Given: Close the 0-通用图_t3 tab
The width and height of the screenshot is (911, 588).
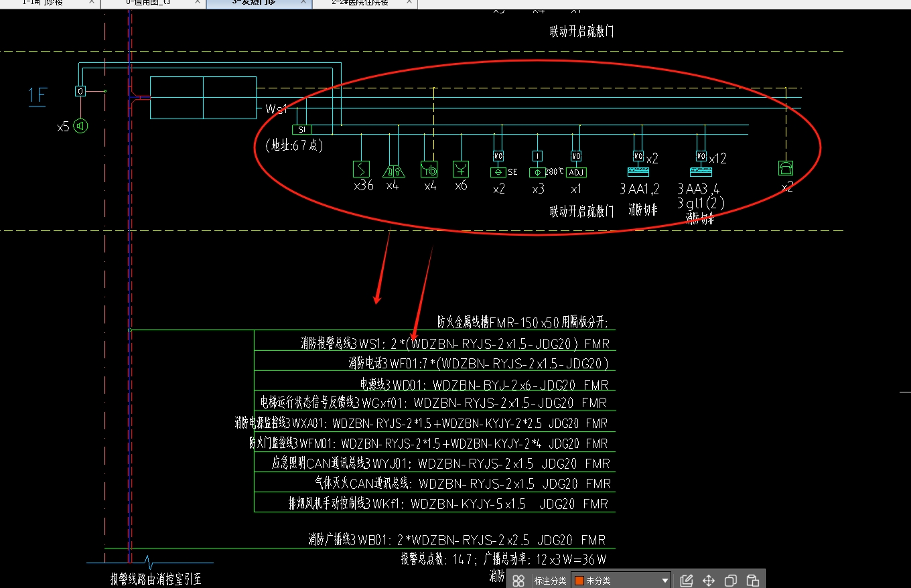Looking at the screenshot, I should (198, 3).
